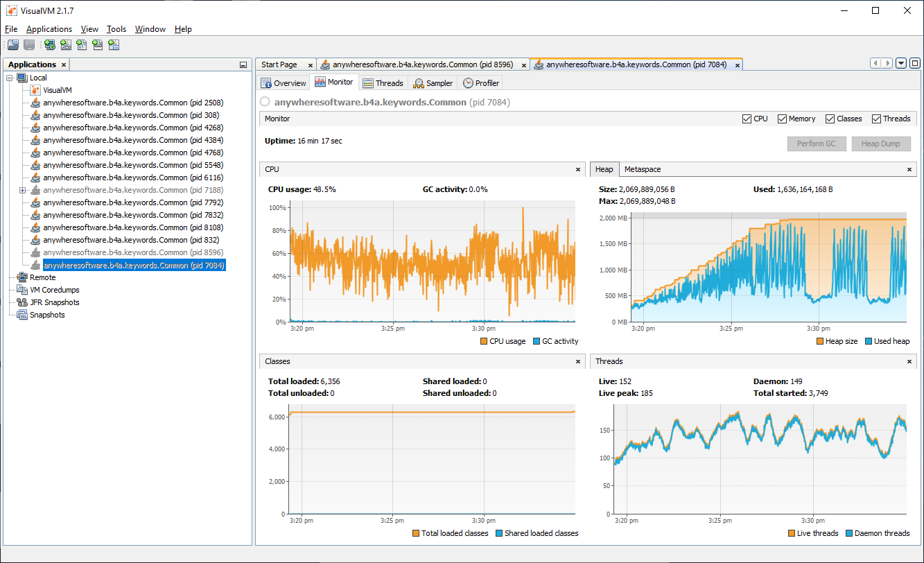This screenshot has width=924, height=563.
Task: Disable the Threads checkbox
Action: [876, 119]
